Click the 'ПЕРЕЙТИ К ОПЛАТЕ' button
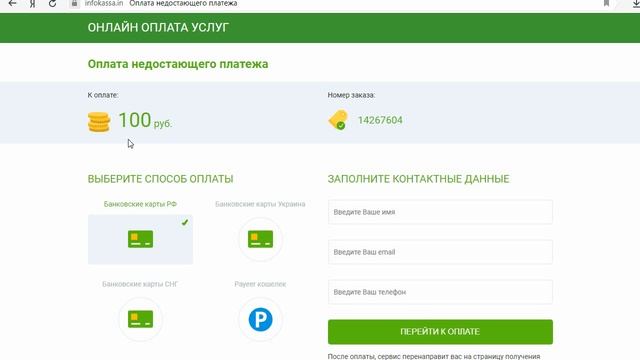640x360 pixels. point(440,332)
